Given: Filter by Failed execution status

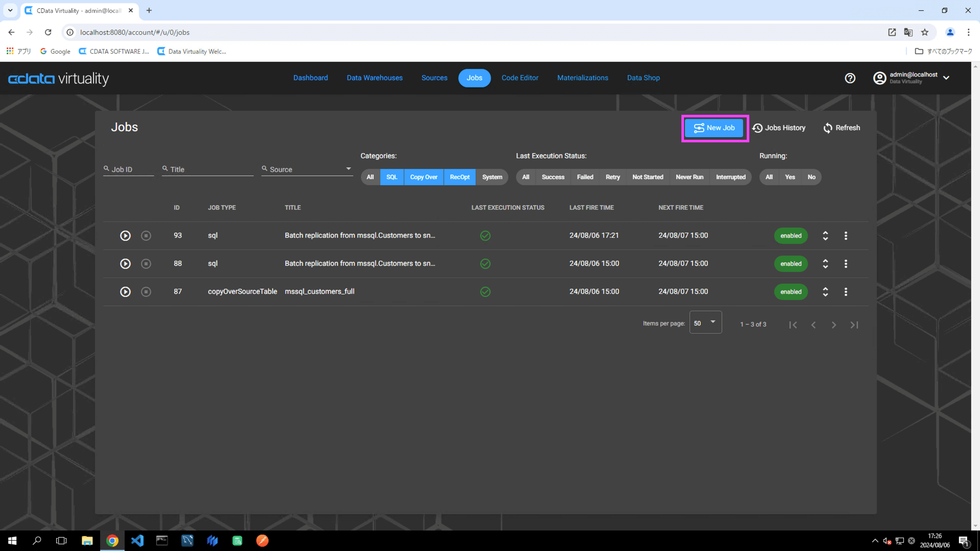Looking at the screenshot, I should point(585,177).
